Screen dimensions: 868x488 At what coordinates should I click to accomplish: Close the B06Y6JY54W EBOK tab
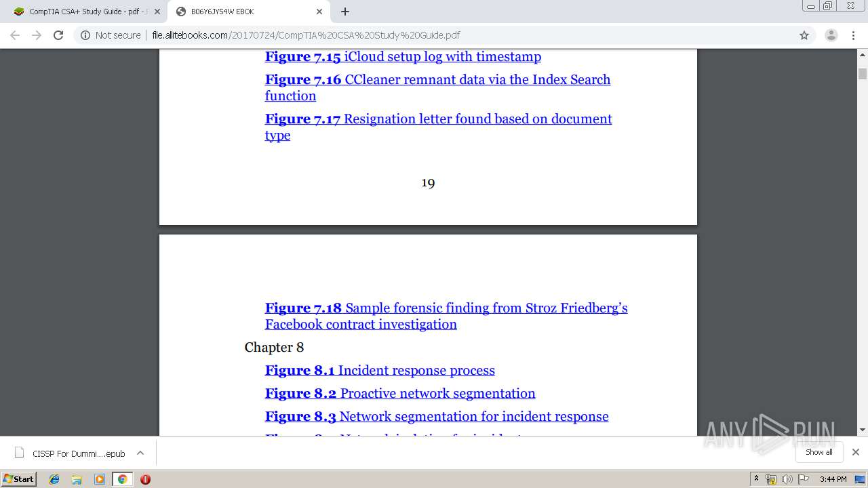[x=319, y=12]
